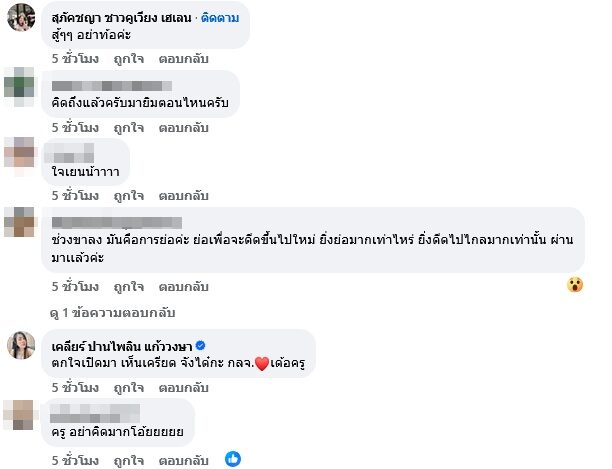612x469 pixels.
Task: Click the blue thumbs-up reaction icon on the last comment
Action: [x=232, y=459]
